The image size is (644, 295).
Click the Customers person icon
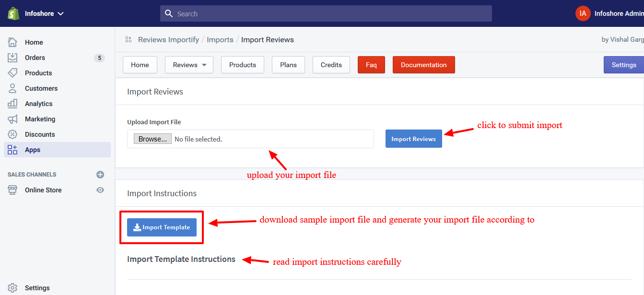12,88
